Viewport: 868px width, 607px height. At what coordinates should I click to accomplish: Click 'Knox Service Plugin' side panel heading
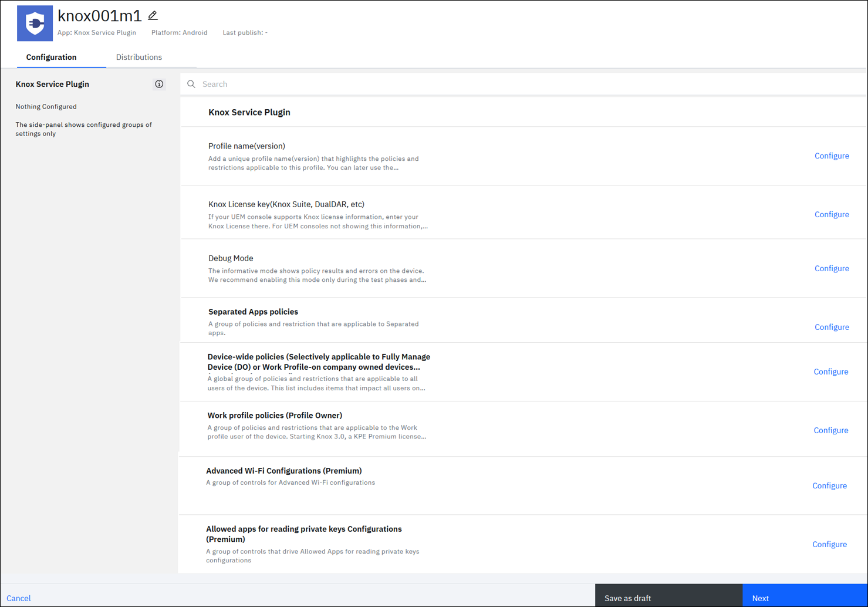coord(52,84)
